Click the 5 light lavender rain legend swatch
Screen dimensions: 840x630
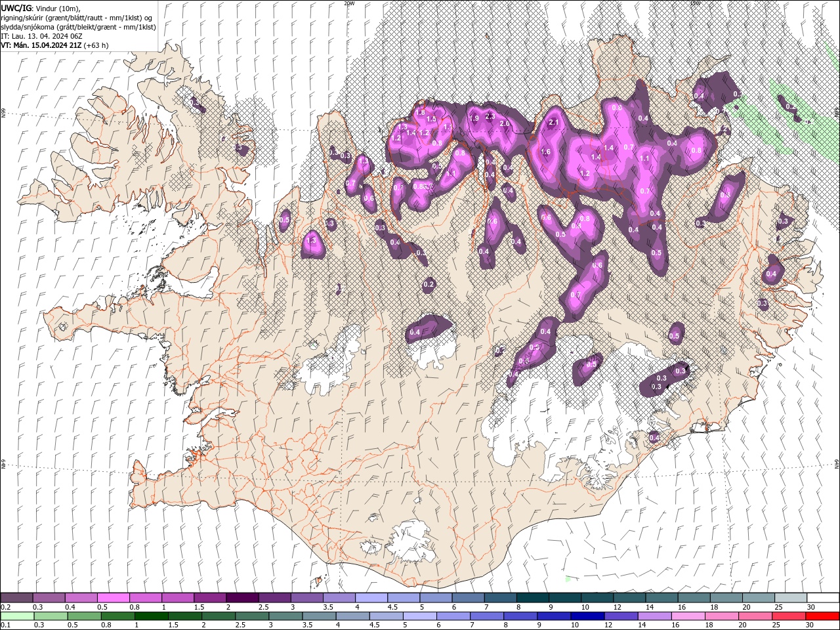421,616
